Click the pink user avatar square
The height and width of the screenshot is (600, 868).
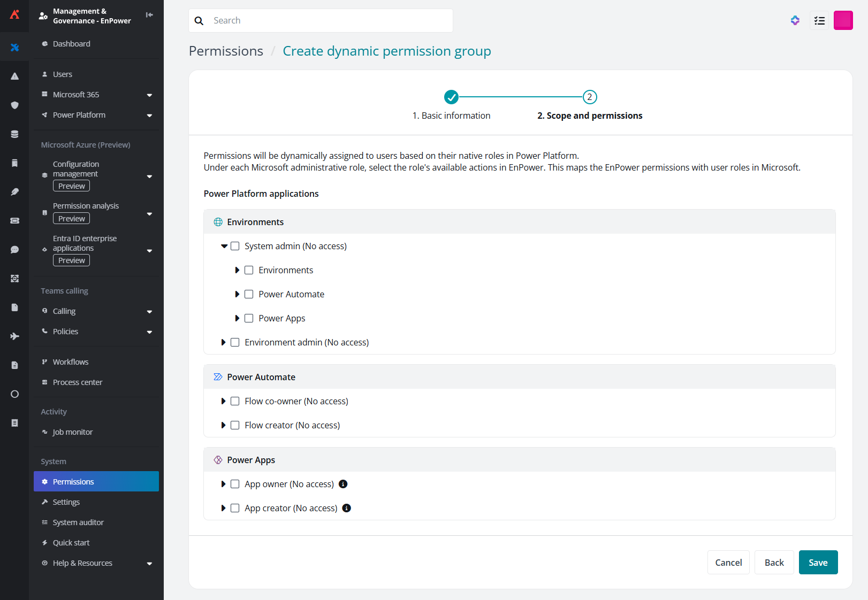tap(843, 21)
